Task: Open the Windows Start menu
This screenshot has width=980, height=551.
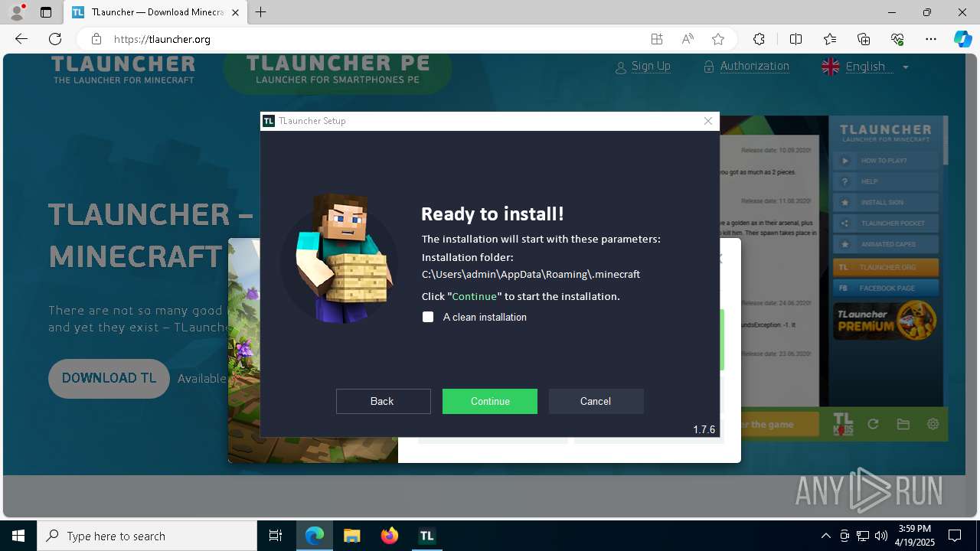Action: 18,536
